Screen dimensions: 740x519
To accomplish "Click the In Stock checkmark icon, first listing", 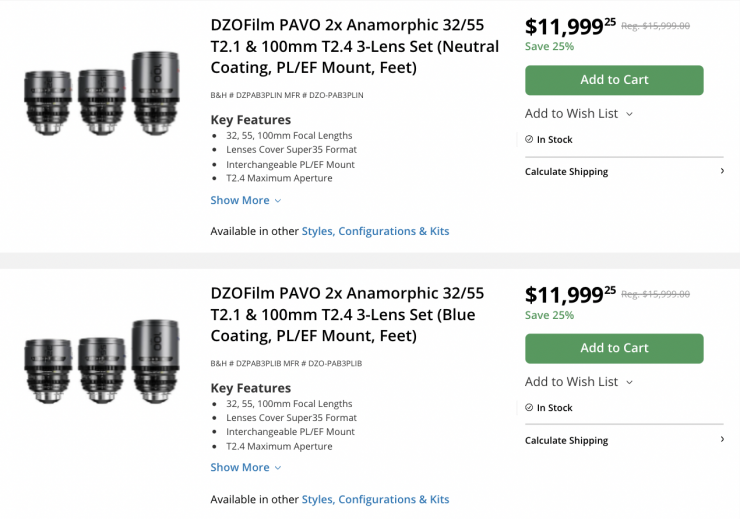I will (x=529, y=140).
